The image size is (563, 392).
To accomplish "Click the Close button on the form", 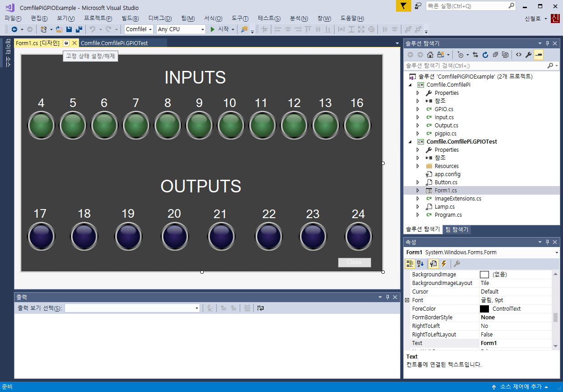I will (x=354, y=262).
